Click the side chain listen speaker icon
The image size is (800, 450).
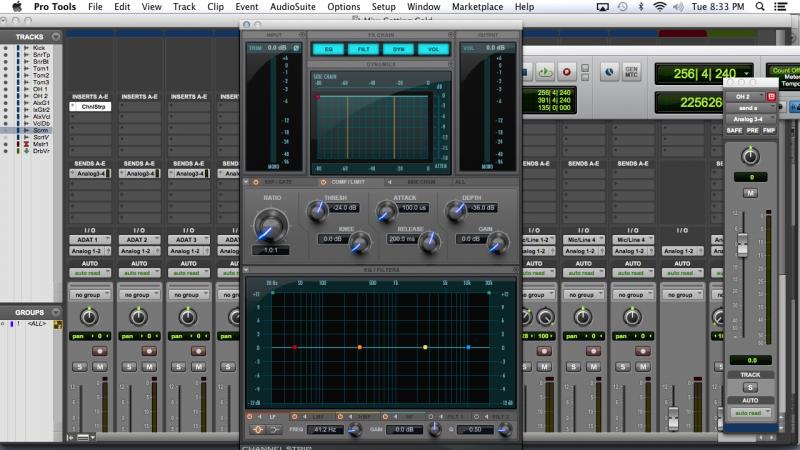click(x=390, y=182)
